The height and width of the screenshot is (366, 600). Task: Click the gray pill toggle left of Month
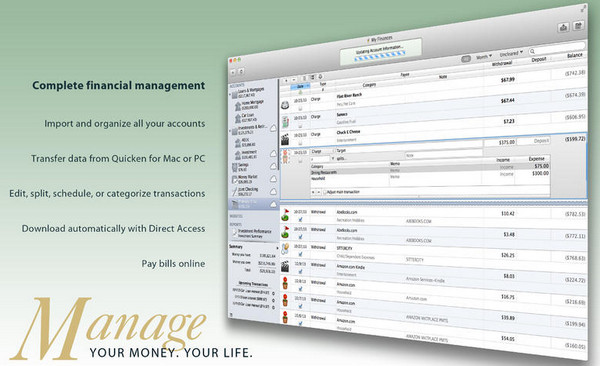pos(466,59)
